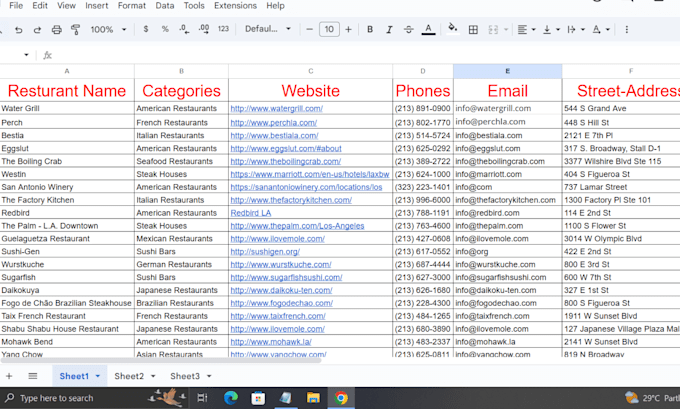680x409 pixels.
Task: Switch to Sheet2 tab
Action: (129, 376)
